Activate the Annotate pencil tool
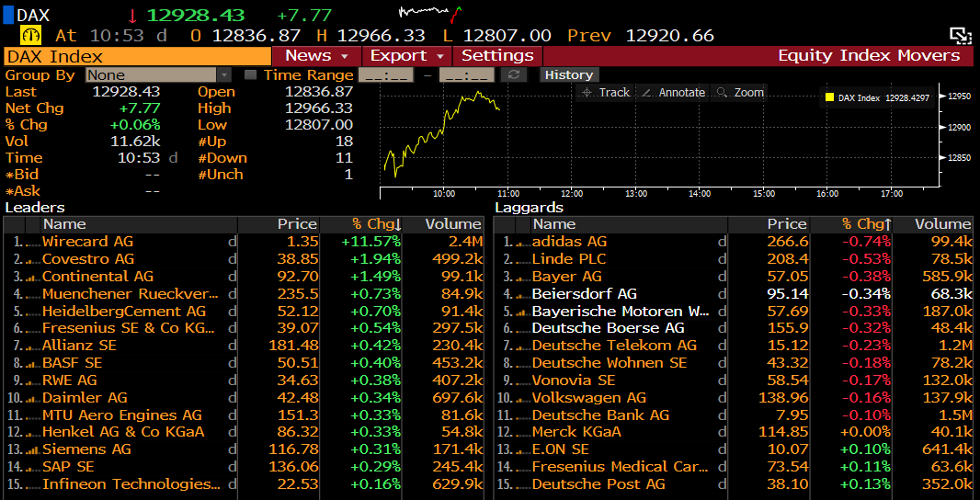The height and width of the screenshot is (500, 980). click(x=674, y=93)
